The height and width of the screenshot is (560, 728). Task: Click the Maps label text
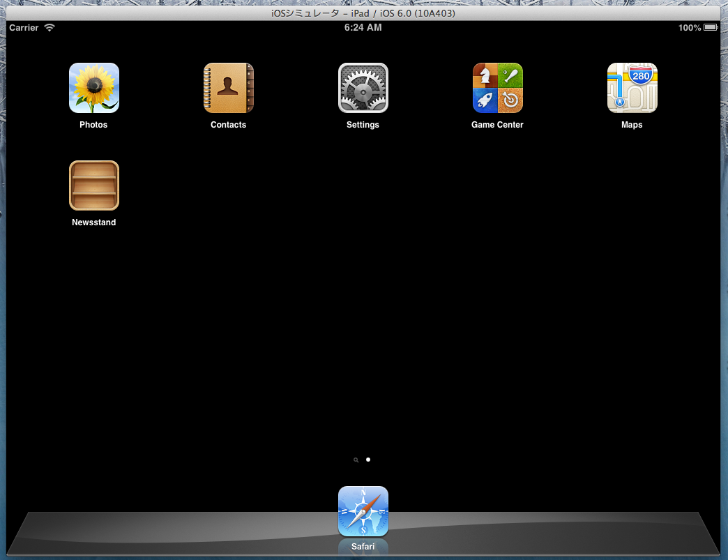[x=632, y=124]
